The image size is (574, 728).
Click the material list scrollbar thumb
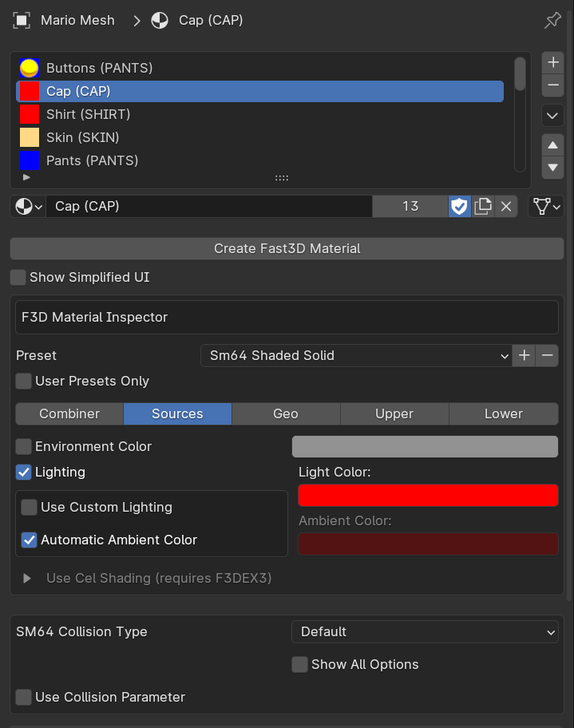(x=521, y=73)
